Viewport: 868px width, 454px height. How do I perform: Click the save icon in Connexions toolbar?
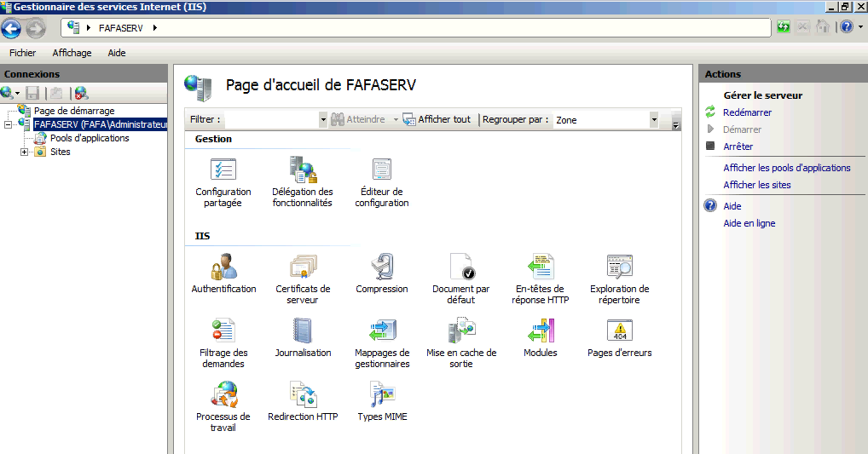(32, 93)
